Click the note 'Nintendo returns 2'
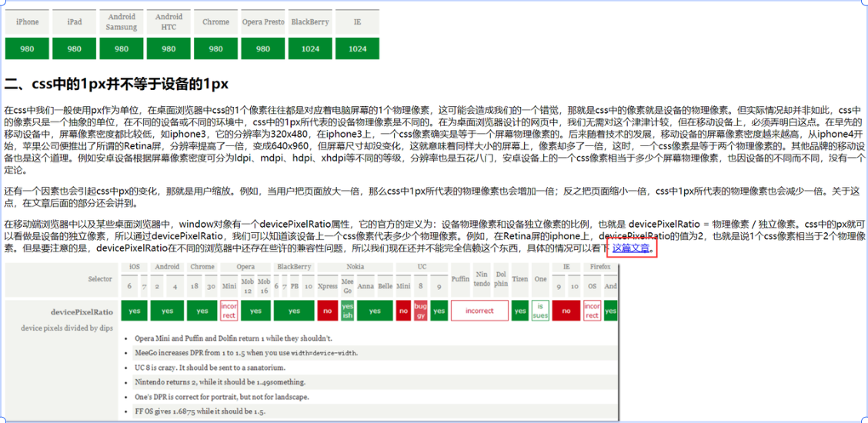The height and width of the screenshot is (423, 868). (220, 382)
